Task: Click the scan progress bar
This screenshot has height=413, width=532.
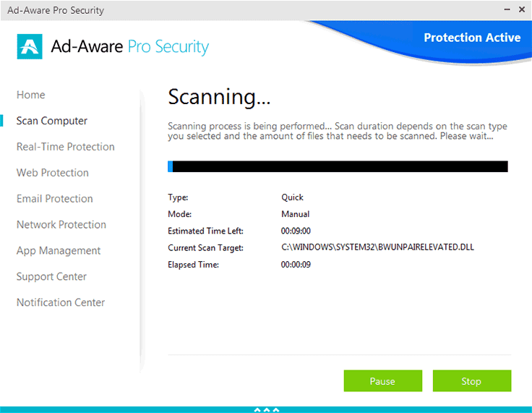Action: point(338,166)
